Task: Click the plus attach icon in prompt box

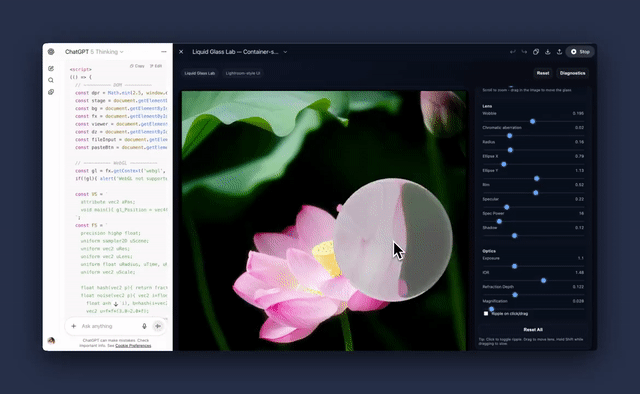Action: click(73, 326)
